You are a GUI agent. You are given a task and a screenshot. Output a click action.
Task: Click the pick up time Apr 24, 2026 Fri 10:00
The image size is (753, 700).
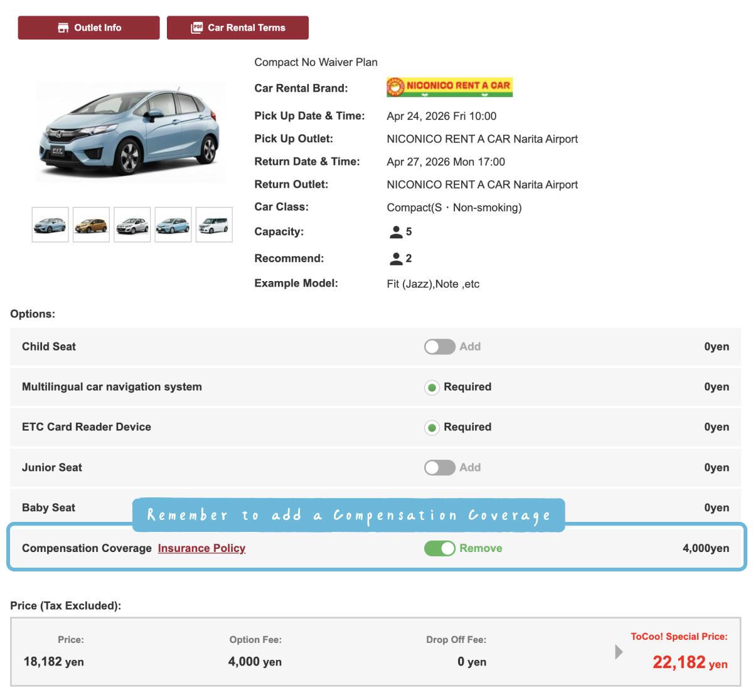tap(441, 116)
